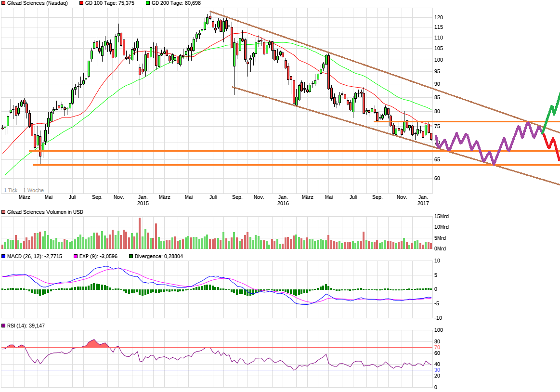
Task: Click the volume axis label 0Mrd
Action: click(x=440, y=248)
